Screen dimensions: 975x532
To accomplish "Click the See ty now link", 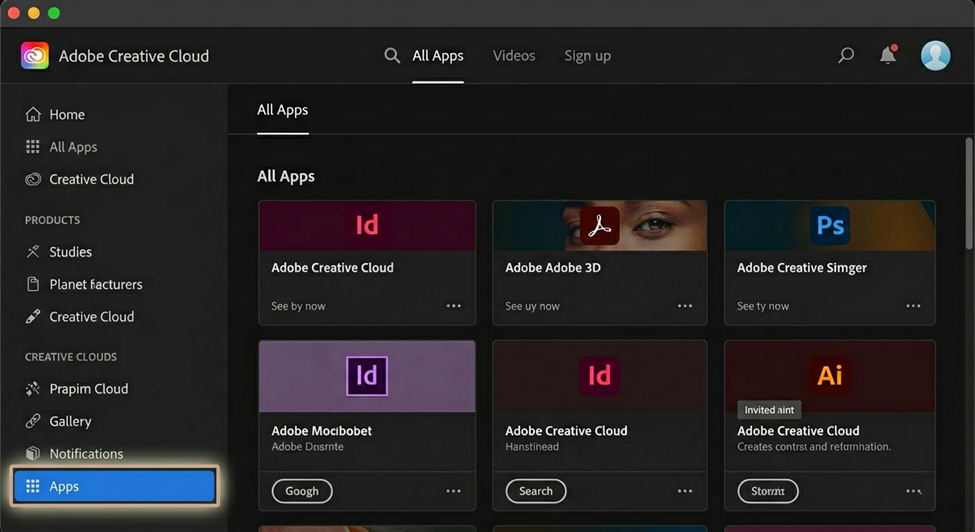I will 763,306.
